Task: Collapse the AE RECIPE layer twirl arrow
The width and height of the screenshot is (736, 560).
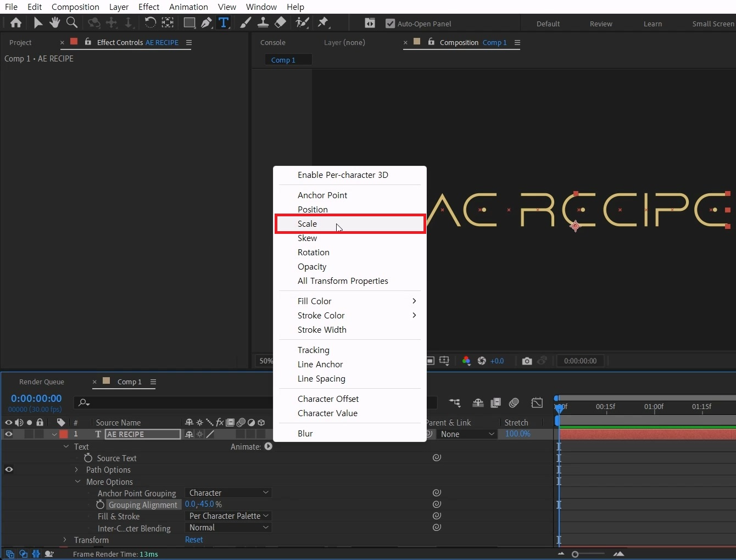Action: tap(54, 434)
